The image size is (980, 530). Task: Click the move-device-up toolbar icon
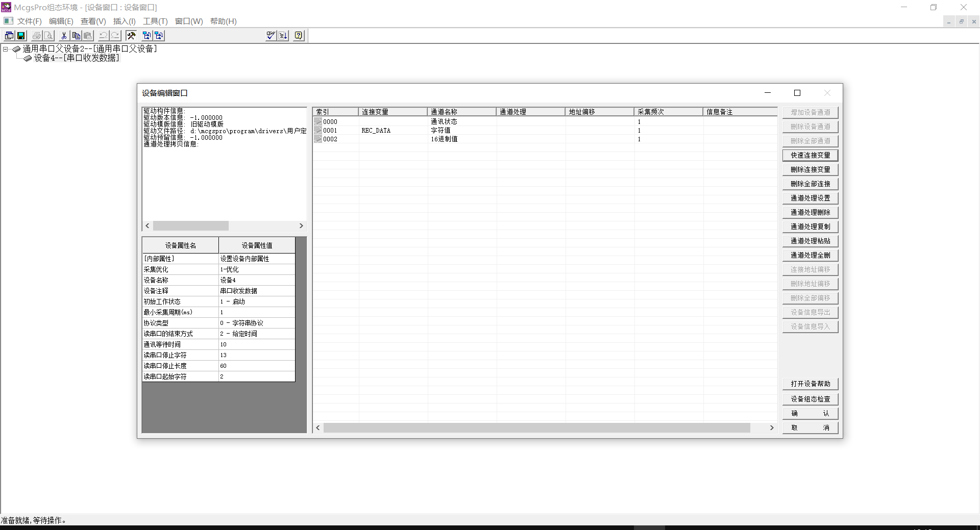146,35
